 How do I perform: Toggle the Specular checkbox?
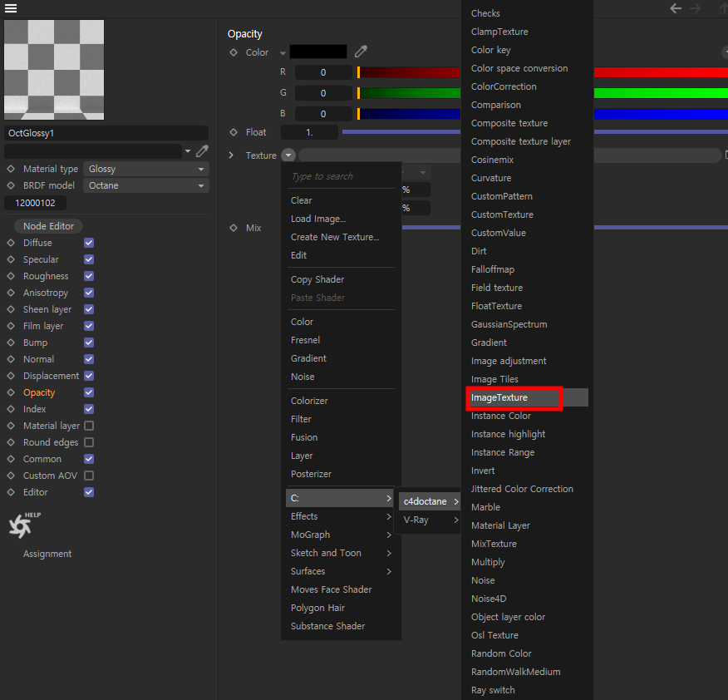[x=89, y=259]
